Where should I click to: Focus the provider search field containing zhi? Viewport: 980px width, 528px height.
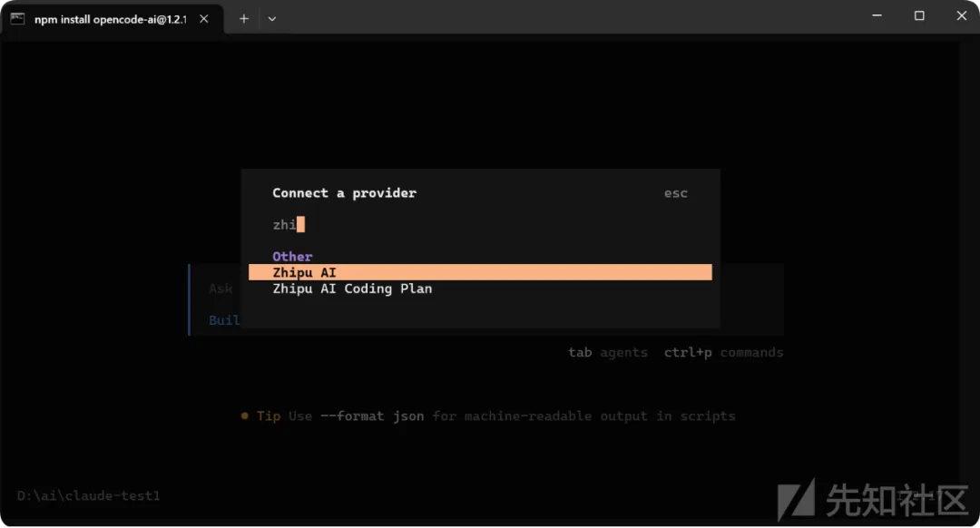click(x=480, y=225)
